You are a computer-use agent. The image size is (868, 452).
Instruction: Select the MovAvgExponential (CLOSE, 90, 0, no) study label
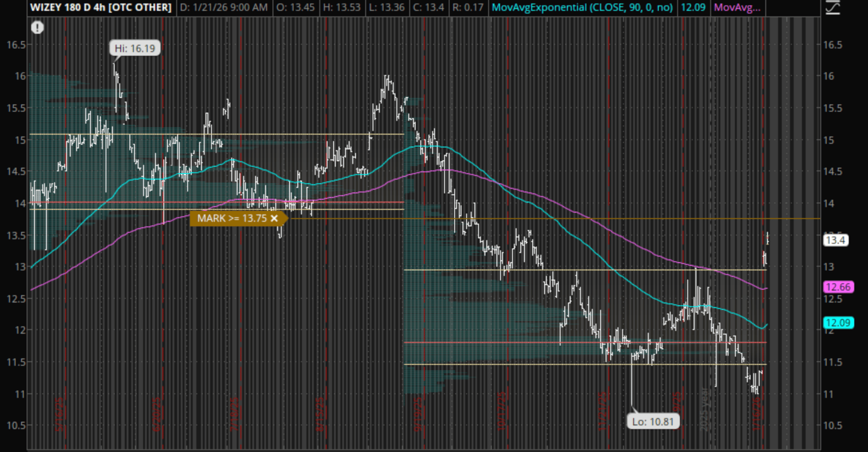582,8
